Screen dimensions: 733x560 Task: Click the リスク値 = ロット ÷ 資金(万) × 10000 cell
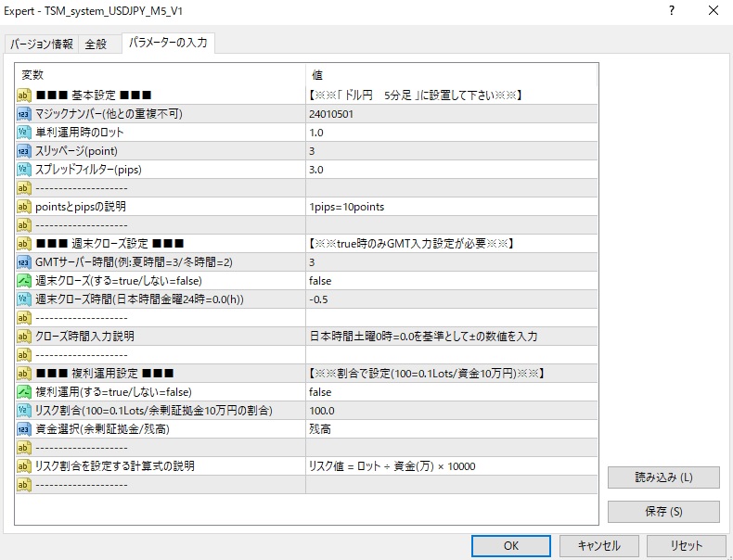point(452,466)
